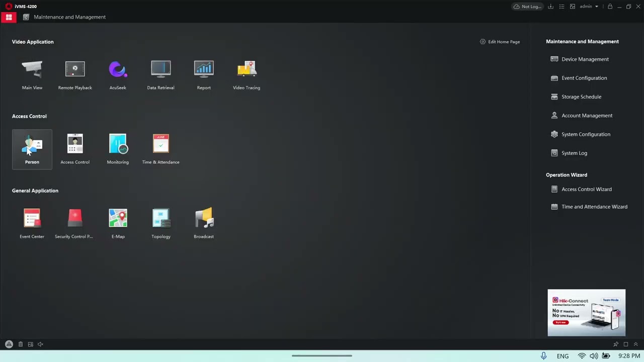Open the Security Control Panel module
This screenshot has width=644, height=362.
point(74,224)
